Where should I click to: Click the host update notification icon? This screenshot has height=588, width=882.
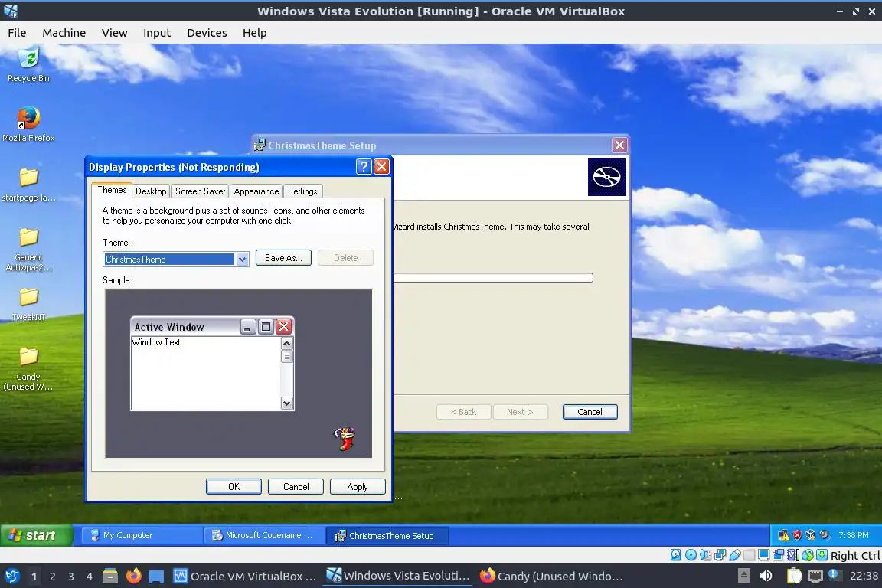click(x=835, y=575)
